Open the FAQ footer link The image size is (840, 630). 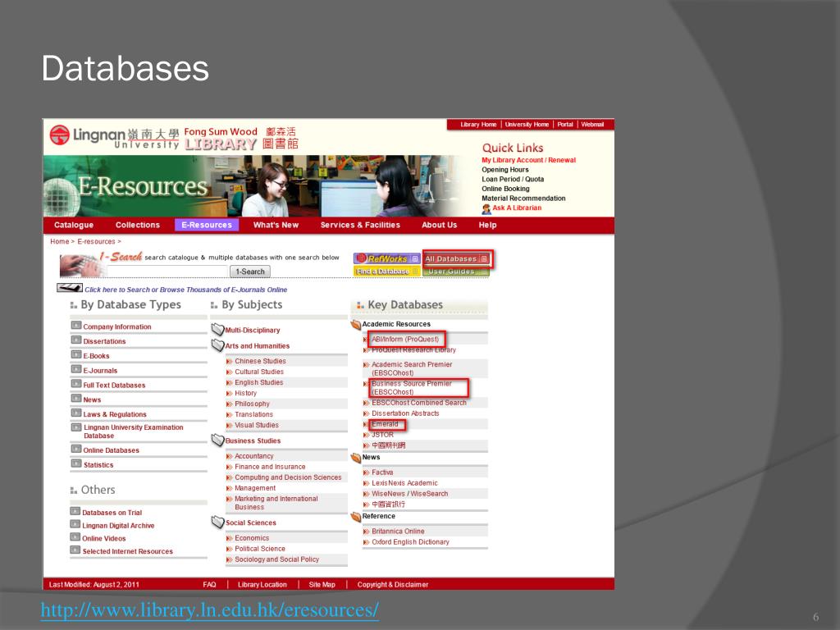pyautogui.click(x=209, y=584)
